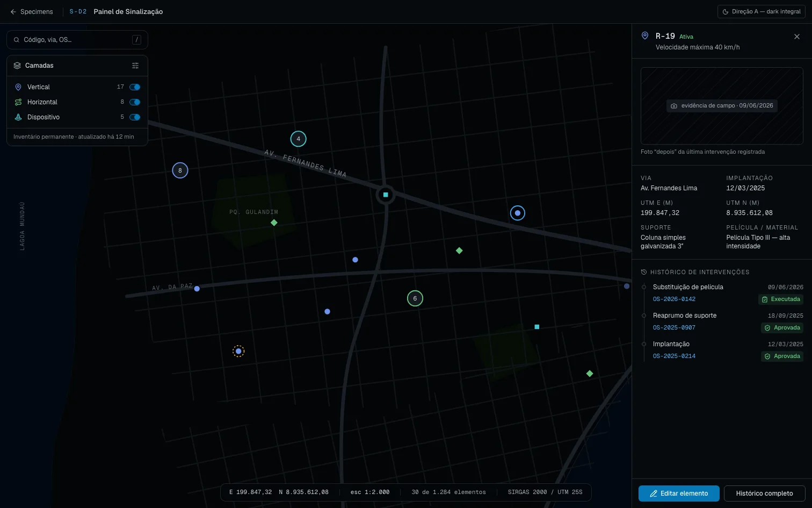The image size is (812, 508).
Task: Click the Av. Fernandes Lima via value
Action: pyautogui.click(x=669, y=188)
